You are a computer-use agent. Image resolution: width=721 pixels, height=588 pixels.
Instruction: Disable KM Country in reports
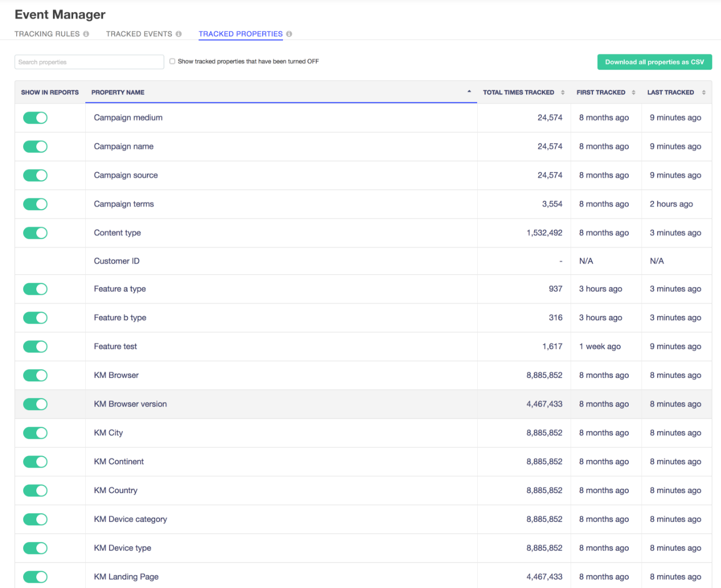(35, 490)
